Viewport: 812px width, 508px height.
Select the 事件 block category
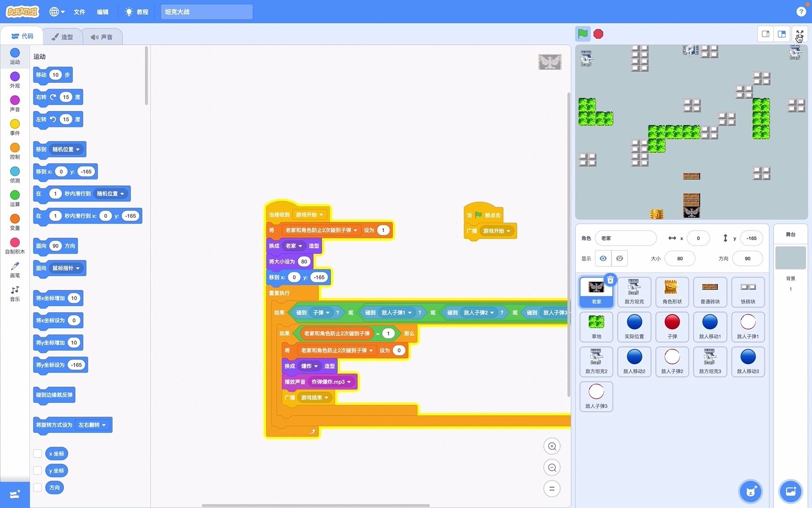click(x=15, y=127)
